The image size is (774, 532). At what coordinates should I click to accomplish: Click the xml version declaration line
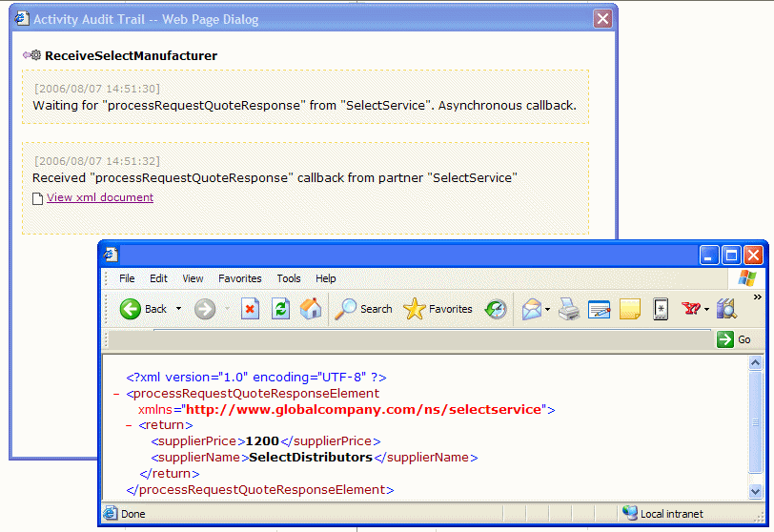256,378
